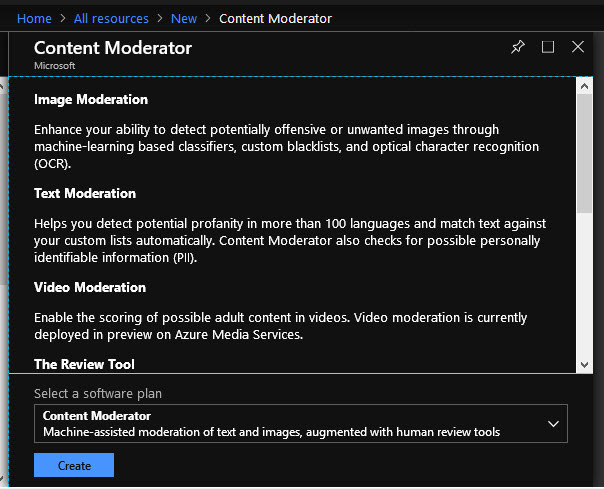Navigate to All resources breadcrumb
This screenshot has height=489, width=604.
[111, 18]
